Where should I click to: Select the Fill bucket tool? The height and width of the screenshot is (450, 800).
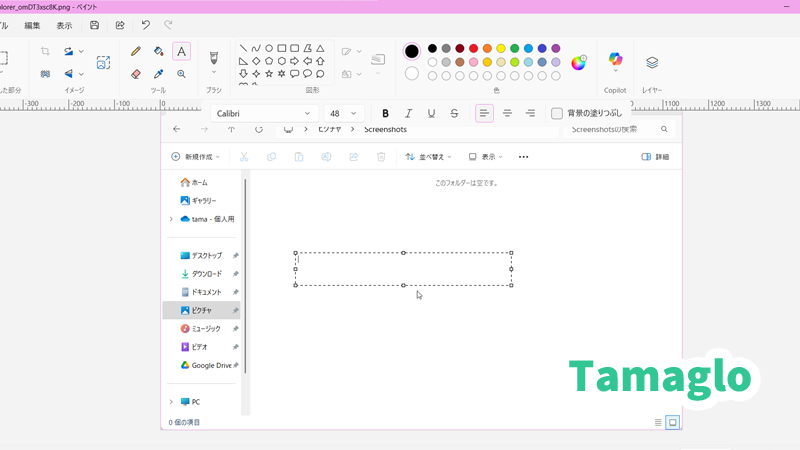pos(158,51)
